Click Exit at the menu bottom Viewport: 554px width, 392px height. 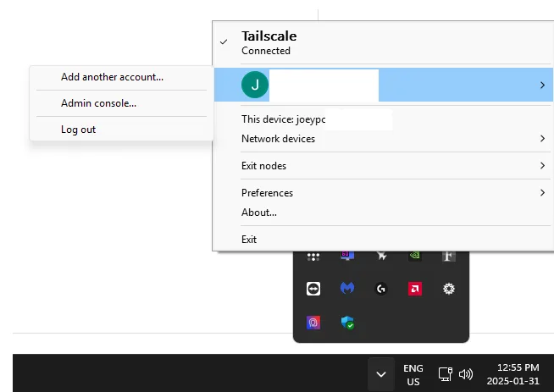tap(383, 240)
